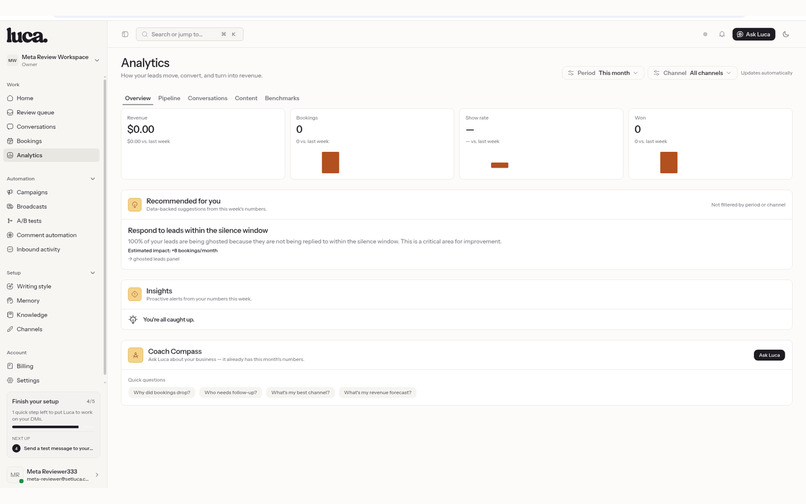Screen dimensions: 806x504
Task: Switch to the Pipeline tab
Action: tap(169, 98)
